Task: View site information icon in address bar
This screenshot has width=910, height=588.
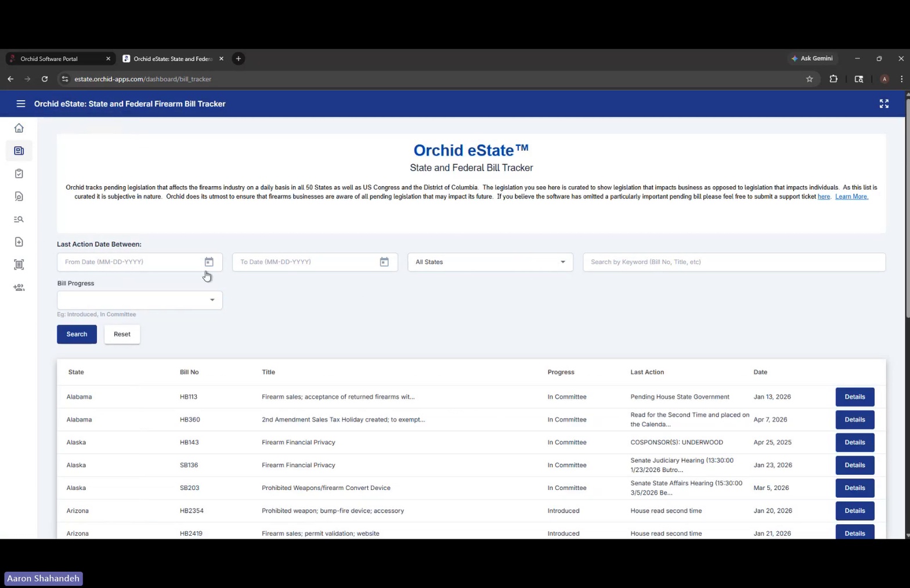Action: (x=65, y=79)
